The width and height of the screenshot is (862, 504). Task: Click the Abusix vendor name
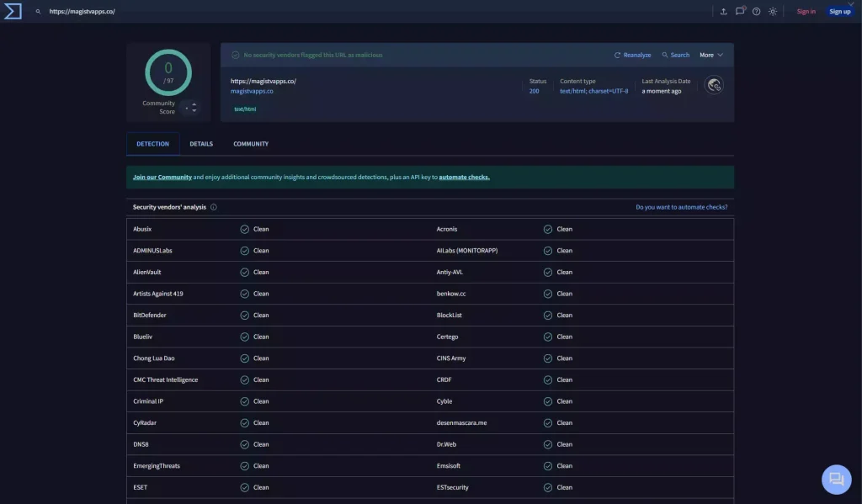click(x=142, y=229)
